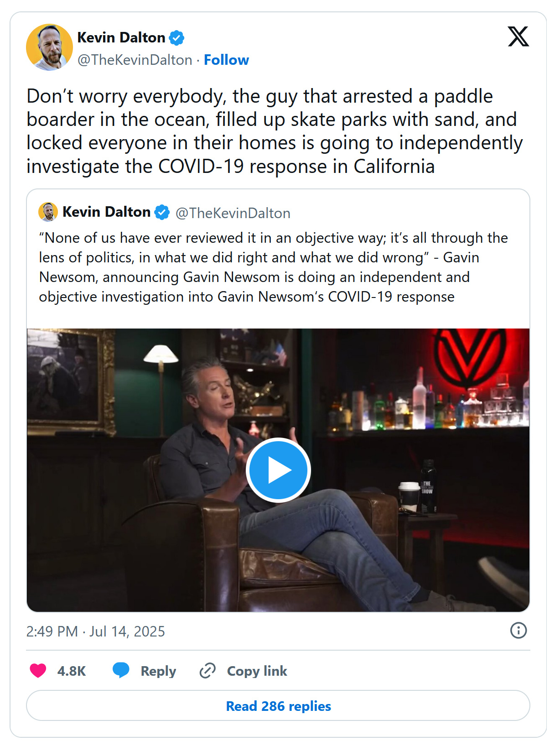Click the chain link icon
The height and width of the screenshot is (746, 560).
(207, 671)
